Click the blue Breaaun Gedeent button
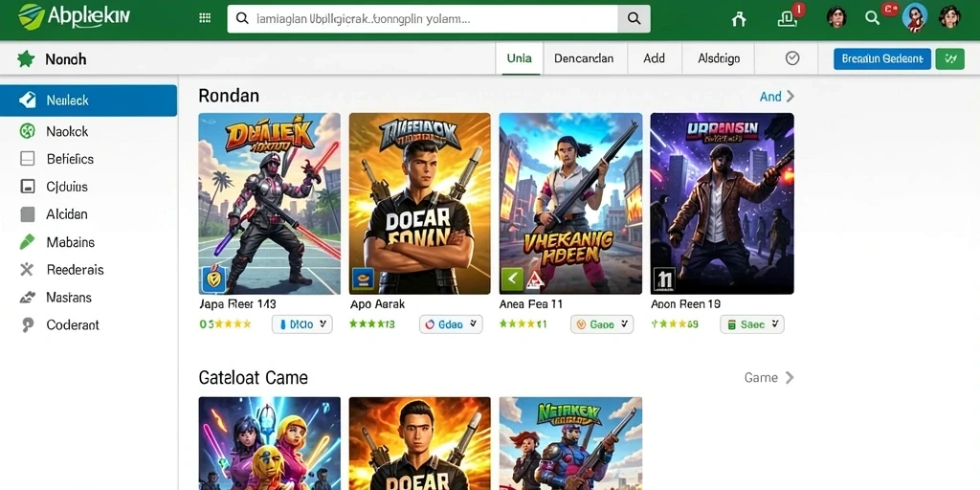This screenshot has height=490, width=980. [x=881, y=58]
